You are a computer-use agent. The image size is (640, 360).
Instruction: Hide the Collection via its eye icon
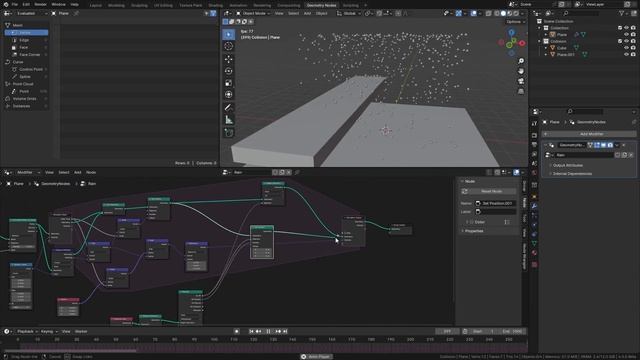(626, 28)
